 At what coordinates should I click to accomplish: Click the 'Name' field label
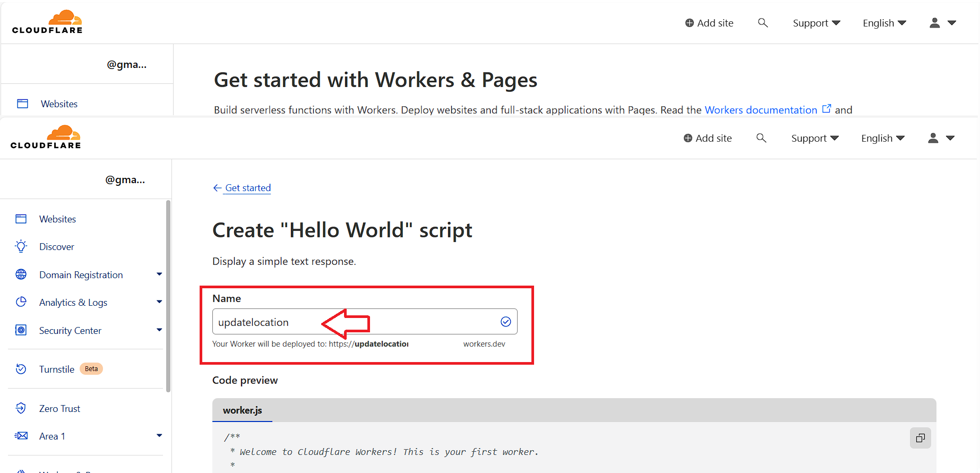(x=227, y=298)
